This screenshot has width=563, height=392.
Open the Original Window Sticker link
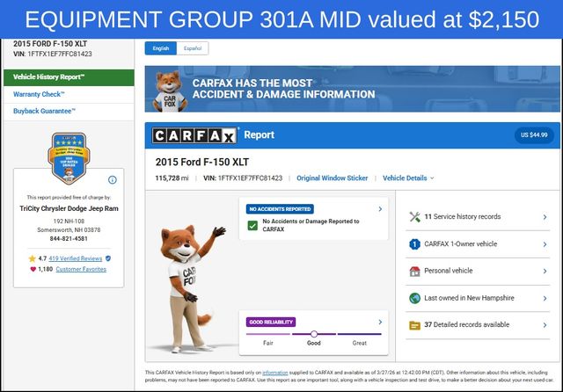point(332,178)
